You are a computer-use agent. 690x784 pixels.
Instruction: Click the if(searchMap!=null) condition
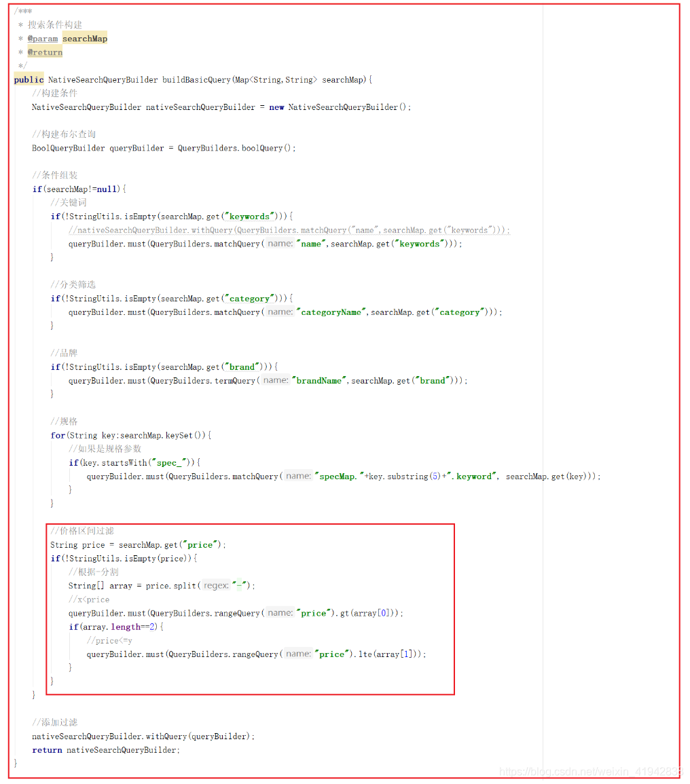pos(79,189)
